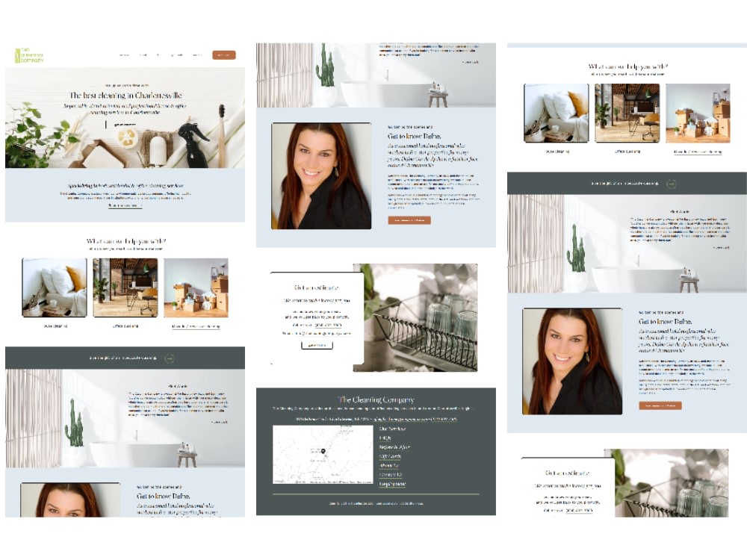Open the moving boxes thumbnail in the right page

(698, 113)
